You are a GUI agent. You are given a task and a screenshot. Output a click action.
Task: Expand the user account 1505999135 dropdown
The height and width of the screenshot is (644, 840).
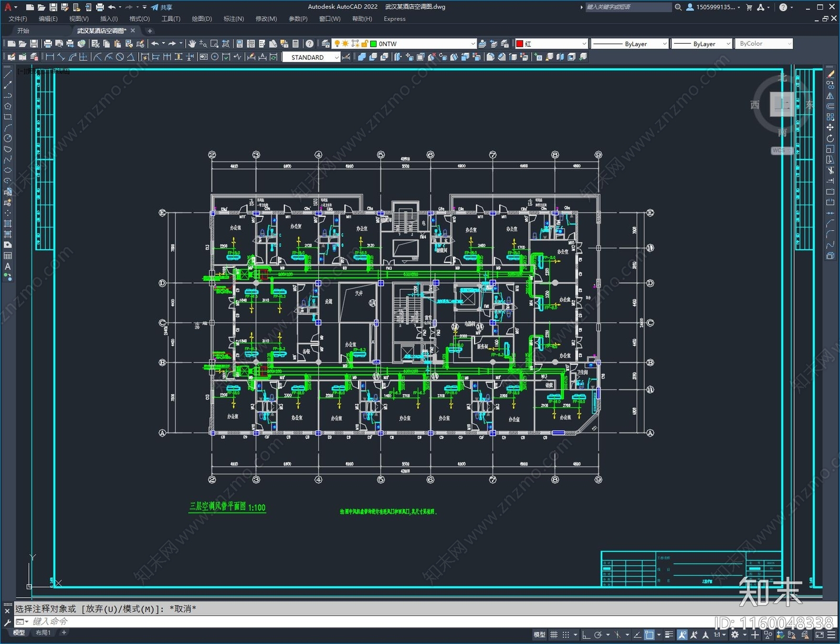(x=713, y=7)
